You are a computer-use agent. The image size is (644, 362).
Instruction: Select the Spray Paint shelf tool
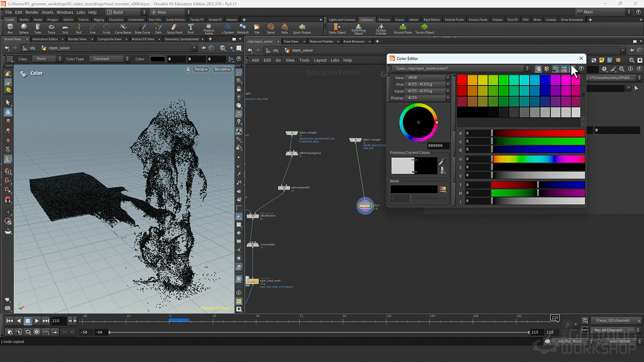175,28
